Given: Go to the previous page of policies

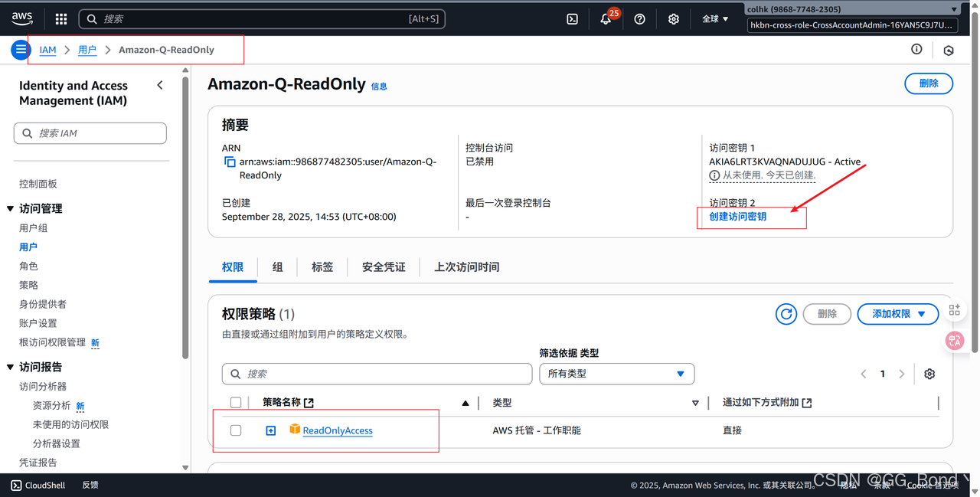Looking at the screenshot, I should [x=864, y=374].
